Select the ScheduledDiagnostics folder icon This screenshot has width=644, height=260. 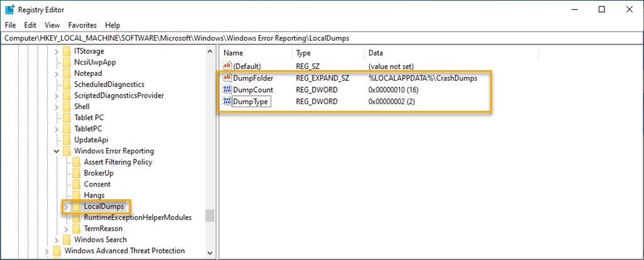point(67,85)
